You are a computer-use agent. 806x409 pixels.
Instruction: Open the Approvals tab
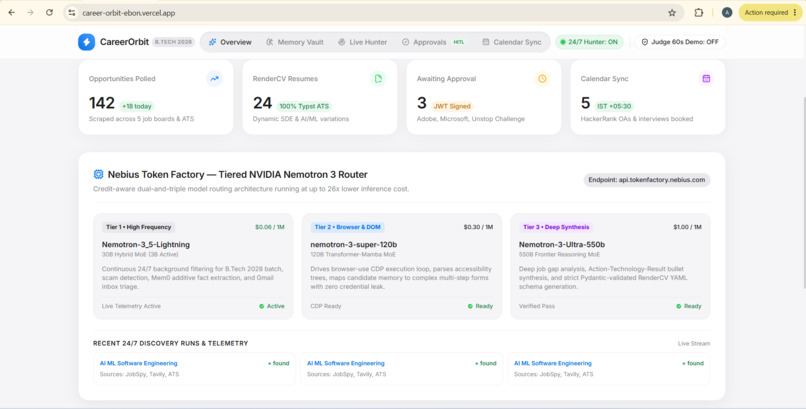point(433,42)
